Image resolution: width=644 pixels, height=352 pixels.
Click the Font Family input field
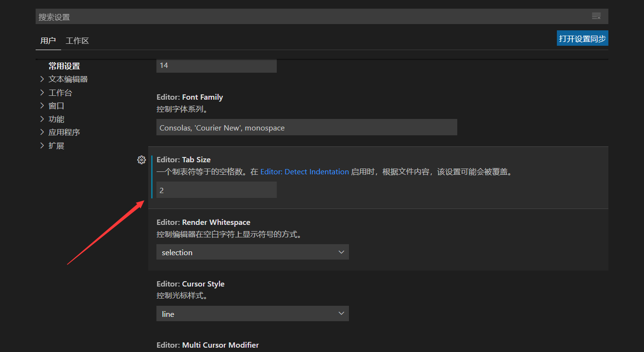(x=307, y=127)
